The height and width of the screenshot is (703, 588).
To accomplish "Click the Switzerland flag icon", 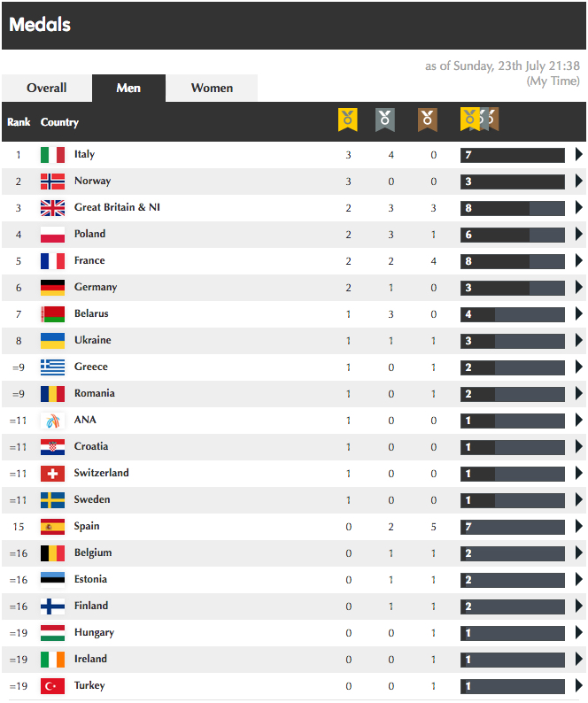I will click(52, 474).
